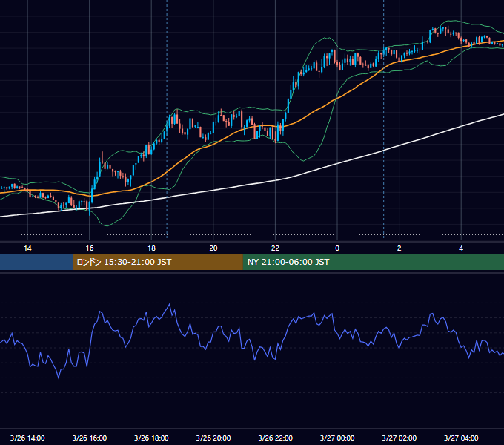Click the blue session bar before ロンドン
The width and height of the screenshot is (504, 445).
click(x=36, y=262)
